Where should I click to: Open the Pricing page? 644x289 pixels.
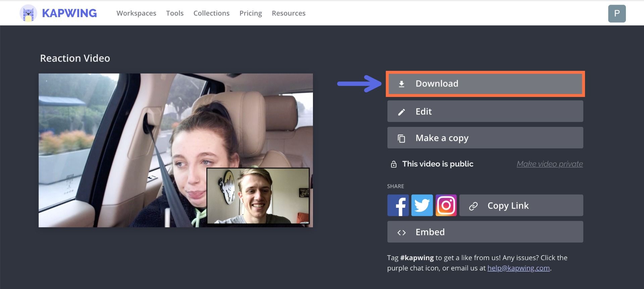(x=251, y=13)
